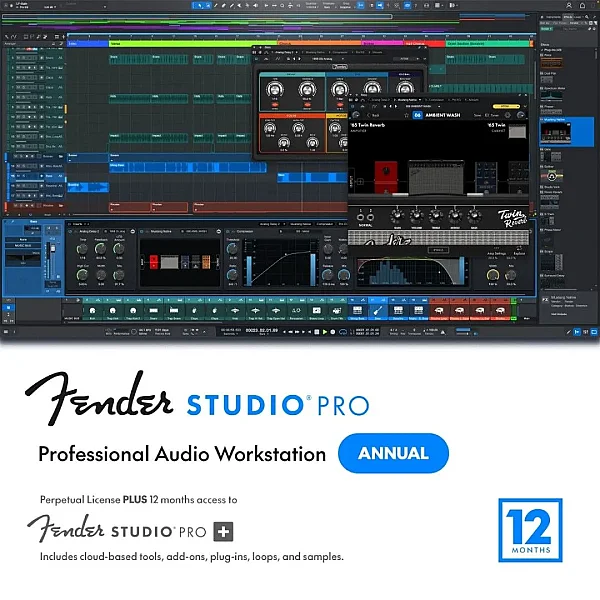Select the Arrow tool in top toolbar

tap(200, 5)
